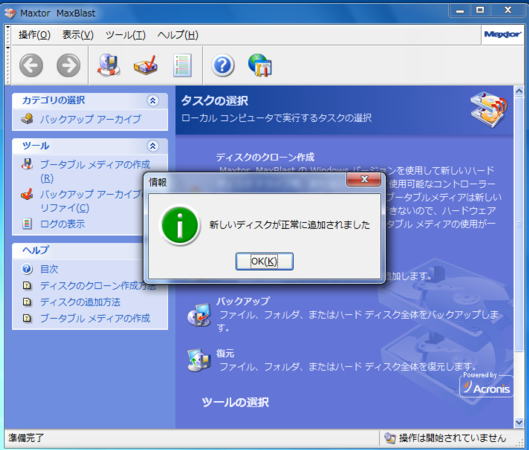Click the ツールの選択 heading

[x=235, y=402]
